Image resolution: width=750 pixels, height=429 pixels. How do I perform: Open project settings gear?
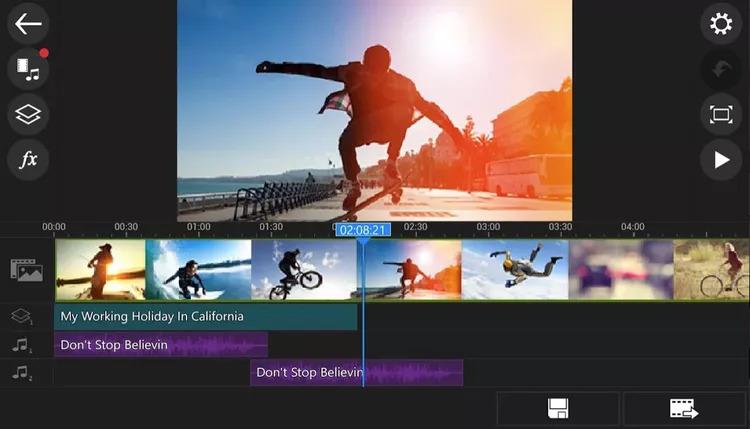[x=721, y=23]
